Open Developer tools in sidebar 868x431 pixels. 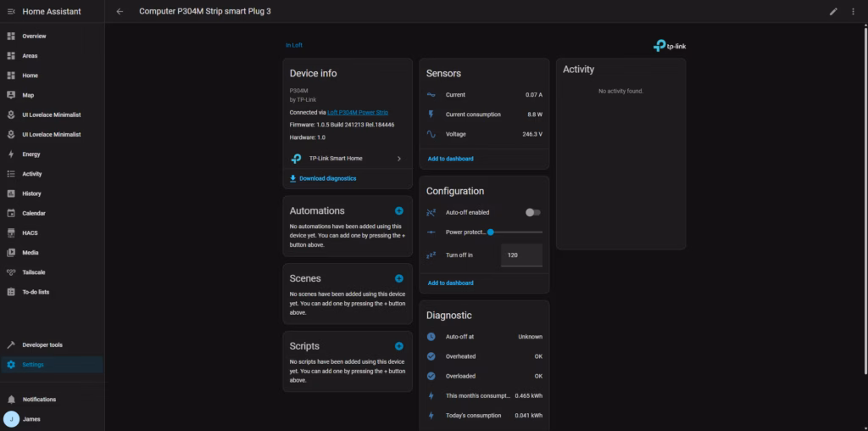pos(42,345)
